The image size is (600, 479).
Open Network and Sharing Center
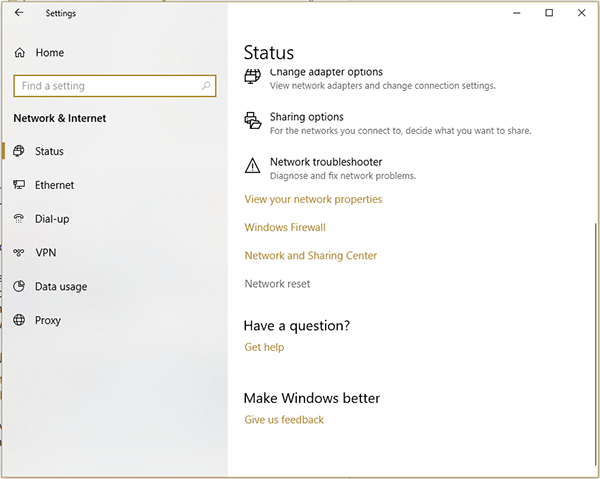[x=311, y=256]
